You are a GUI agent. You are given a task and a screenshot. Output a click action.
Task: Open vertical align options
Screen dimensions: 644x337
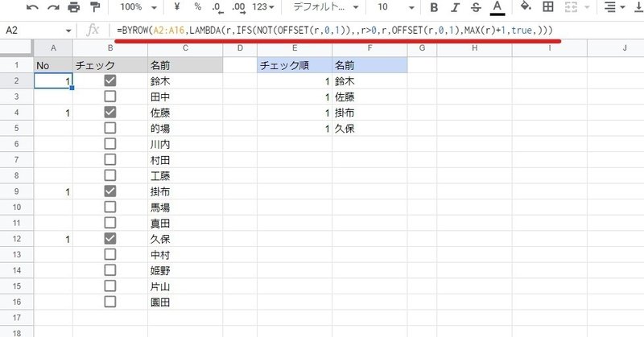coord(638,7)
